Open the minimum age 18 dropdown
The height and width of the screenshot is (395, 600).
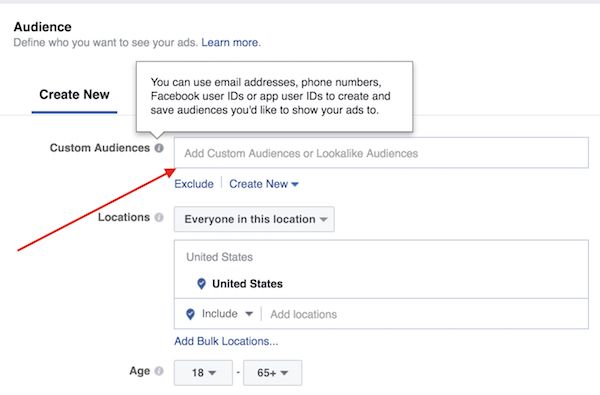point(203,372)
